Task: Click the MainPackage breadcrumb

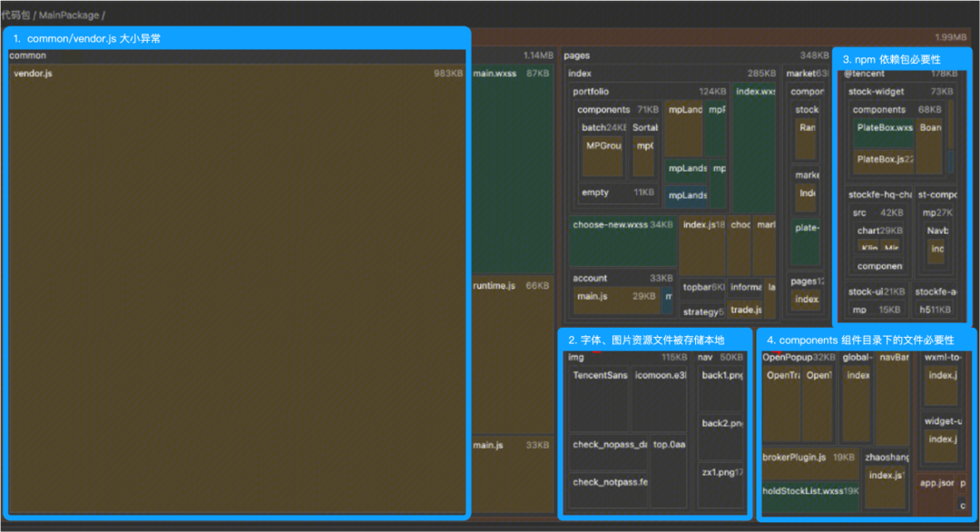Action: point(69,15)
